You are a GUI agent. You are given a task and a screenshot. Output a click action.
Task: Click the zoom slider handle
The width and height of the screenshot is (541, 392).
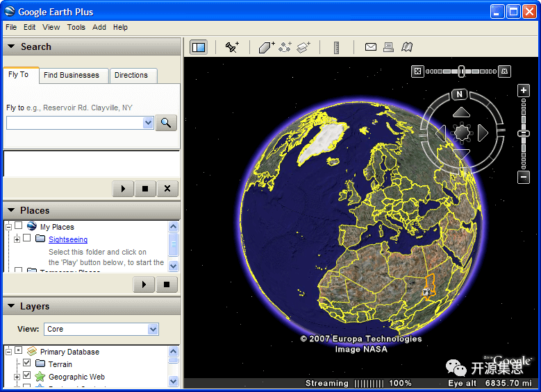524,134
